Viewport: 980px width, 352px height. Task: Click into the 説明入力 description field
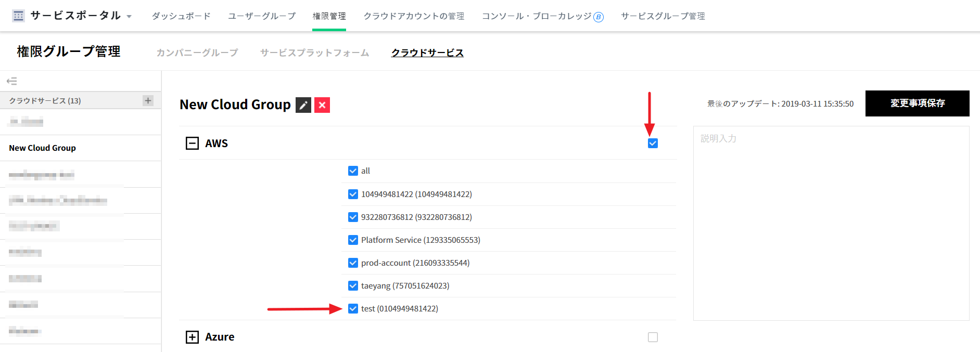pos(831,223)
